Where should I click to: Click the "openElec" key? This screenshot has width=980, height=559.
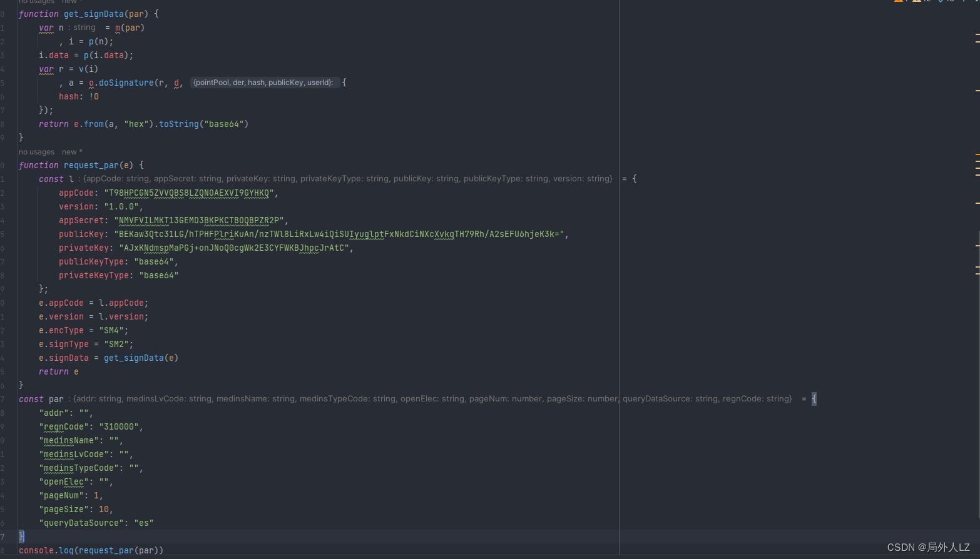point(64,481)
